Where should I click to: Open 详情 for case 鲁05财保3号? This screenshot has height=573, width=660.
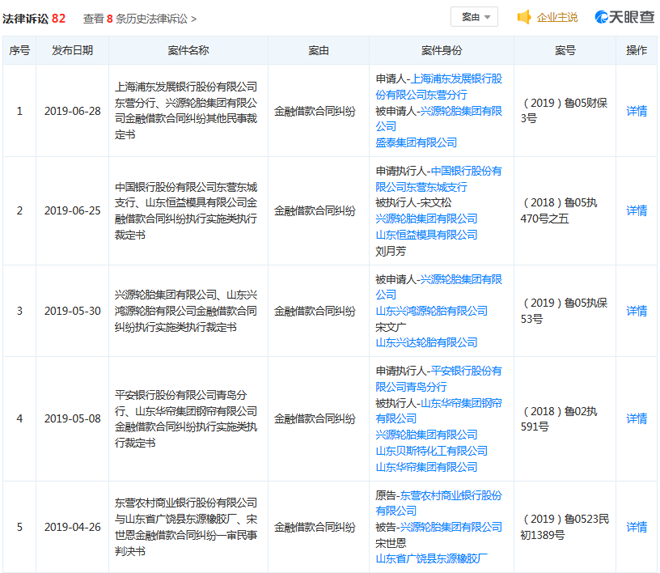tap(636, 111)
